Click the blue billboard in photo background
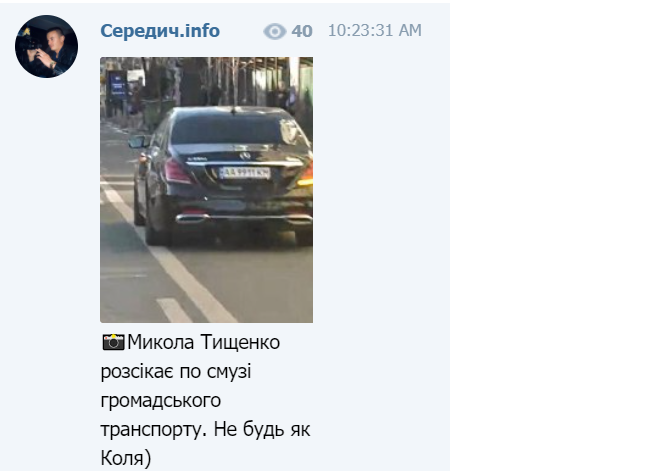The image size is (650, 471). 117,85
